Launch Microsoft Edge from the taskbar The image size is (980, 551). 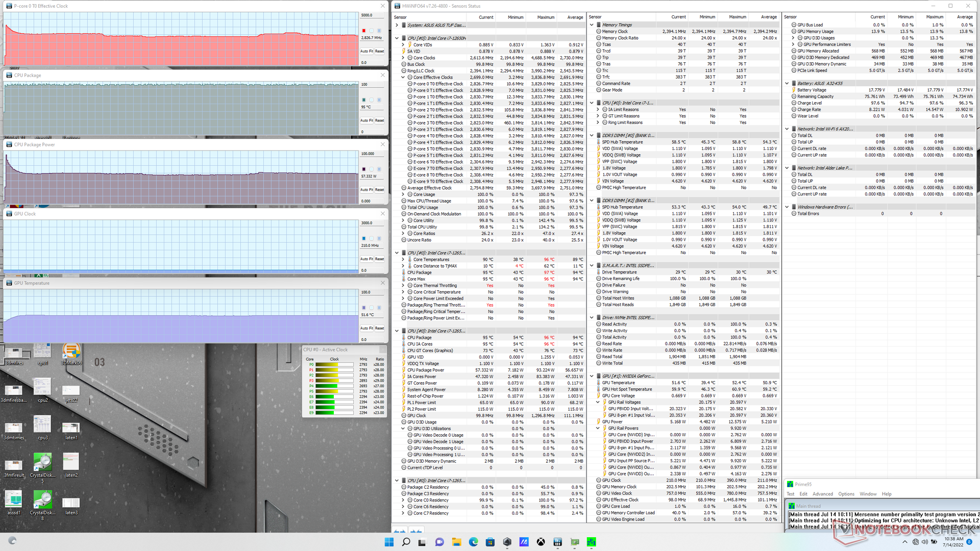pos(473,542)
